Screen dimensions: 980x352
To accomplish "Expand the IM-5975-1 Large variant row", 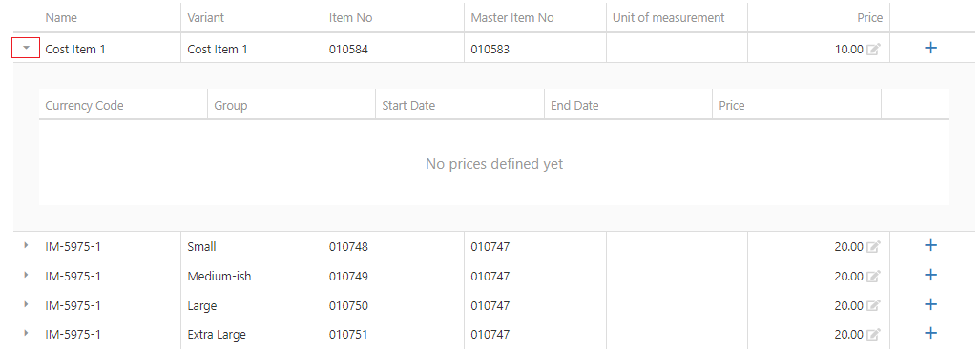I will pos(27,304).
